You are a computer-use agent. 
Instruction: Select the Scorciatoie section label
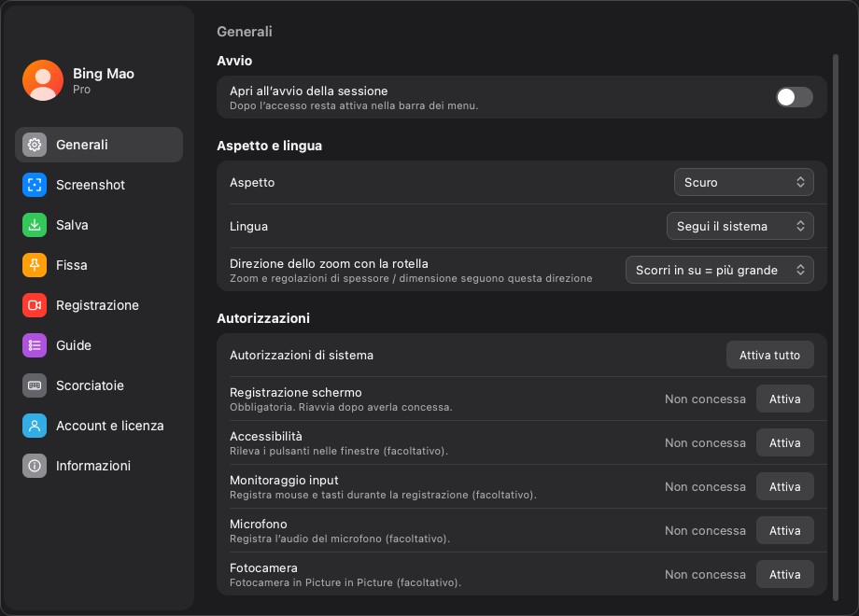pyautogui.click(x=90, y=385)
